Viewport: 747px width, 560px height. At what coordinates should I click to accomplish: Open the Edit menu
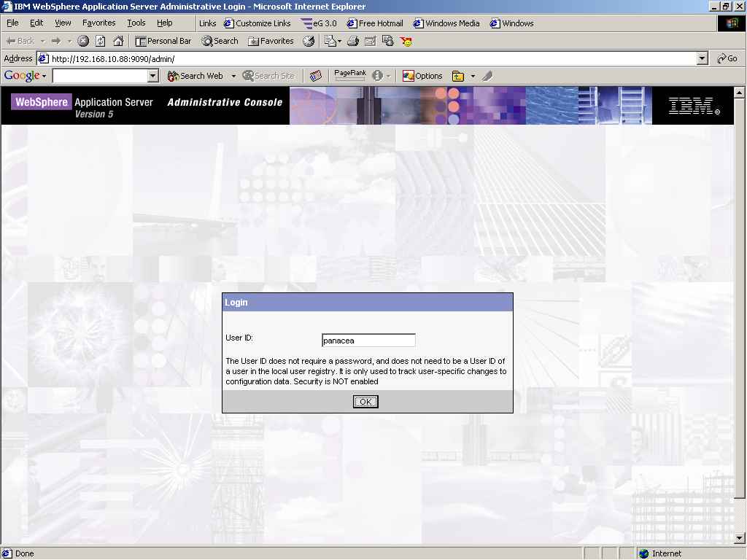[36, 23]
